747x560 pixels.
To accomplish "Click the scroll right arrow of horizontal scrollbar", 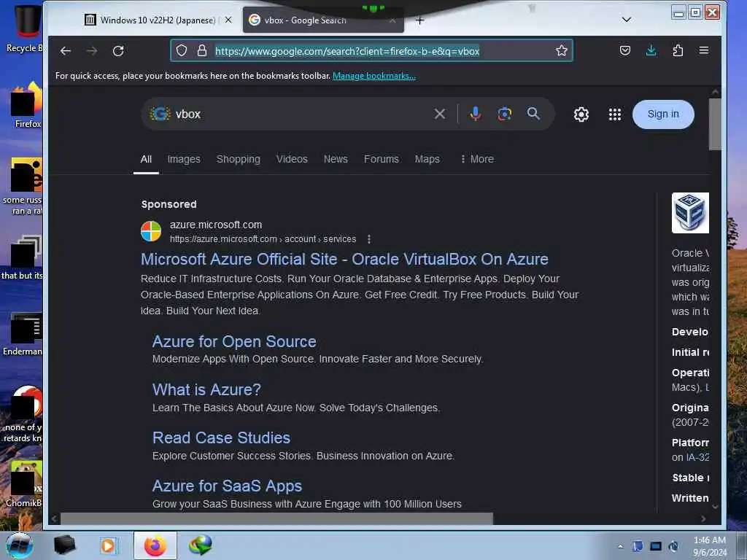I will tap(704, 518).
